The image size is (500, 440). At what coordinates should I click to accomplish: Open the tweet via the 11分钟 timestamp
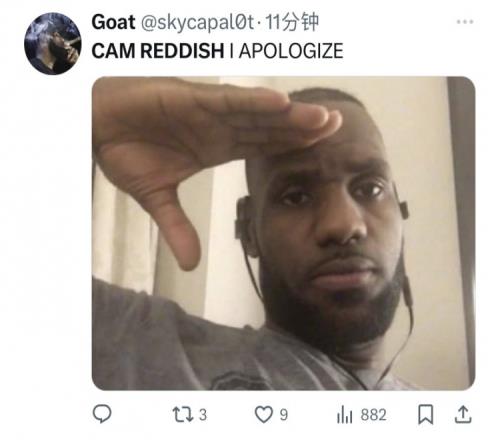(x=292, y=22)
